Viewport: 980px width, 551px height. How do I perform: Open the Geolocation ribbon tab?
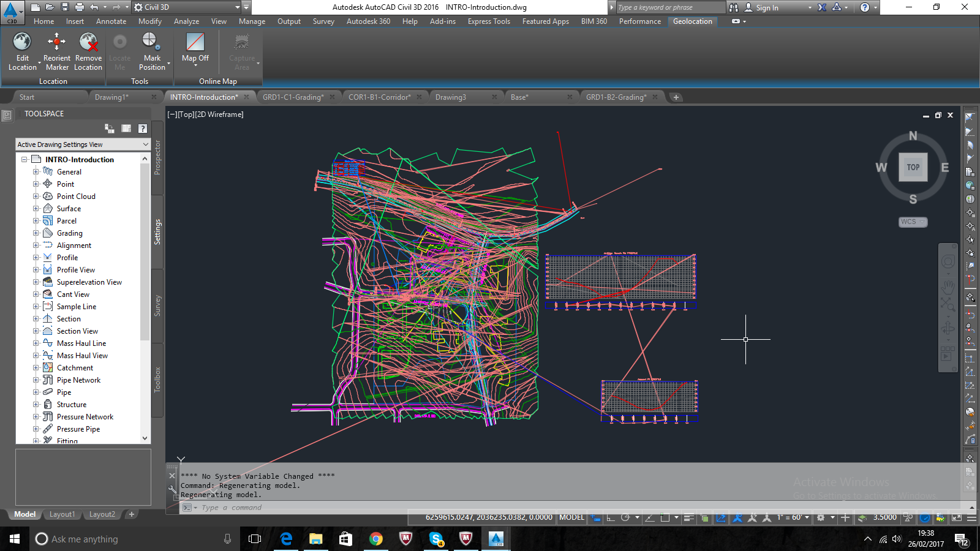point(692,21)
